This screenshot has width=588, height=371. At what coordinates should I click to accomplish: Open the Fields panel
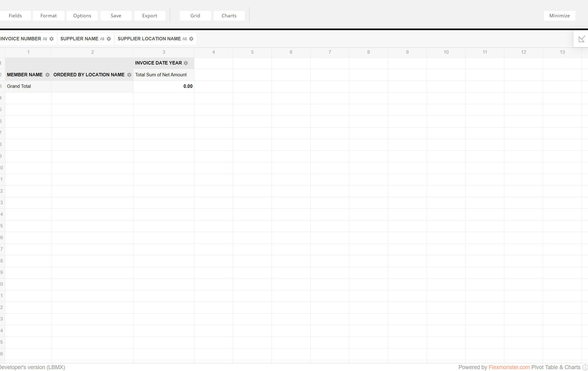15,16
